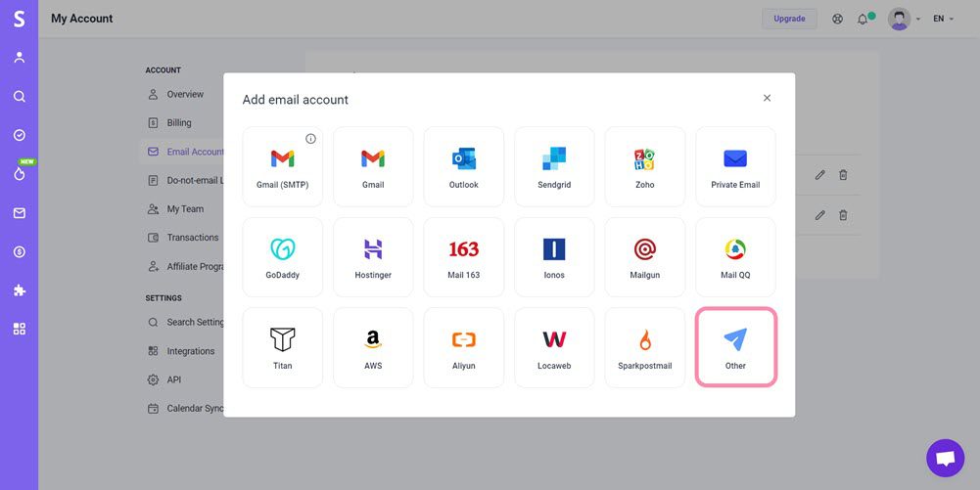This screenshot has width=980, height=490.
Task: Click the Upgrade button
Action: (789, 19)
